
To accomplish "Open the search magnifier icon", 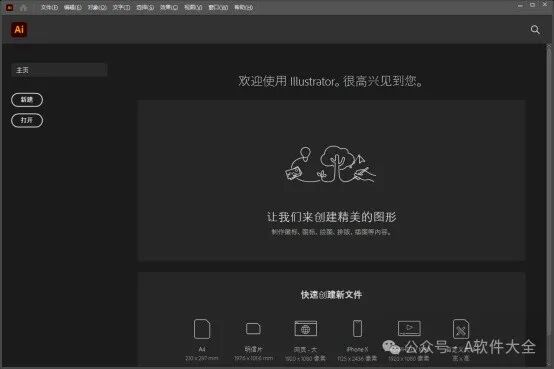I will (x=535, y=30).
